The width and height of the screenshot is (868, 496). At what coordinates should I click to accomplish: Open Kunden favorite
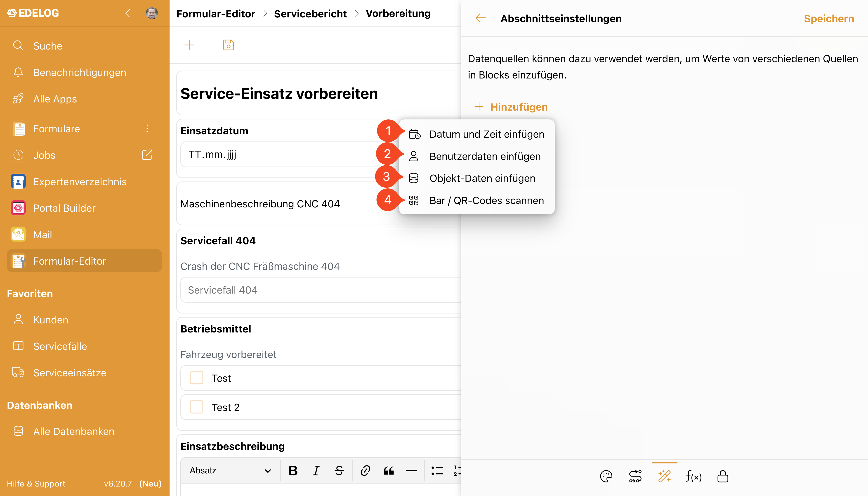[84, 320]
